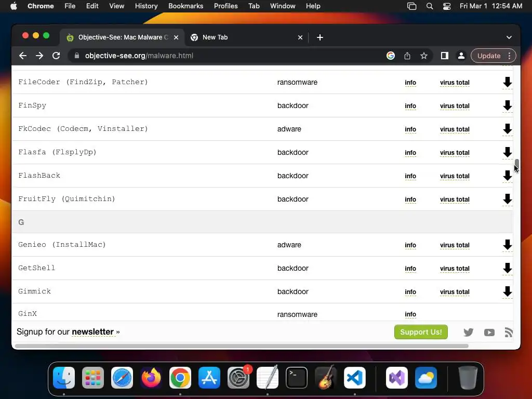Click the Support Us! button
This screenshot has width=532, height=399.
click(x=421, y=332)
